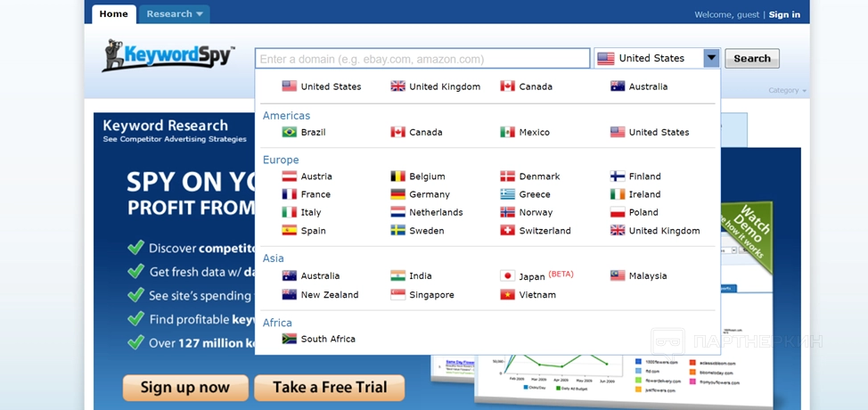The image size is (868, 410).
Task: Select United States in top row
Action: click(x=322, y=86)
